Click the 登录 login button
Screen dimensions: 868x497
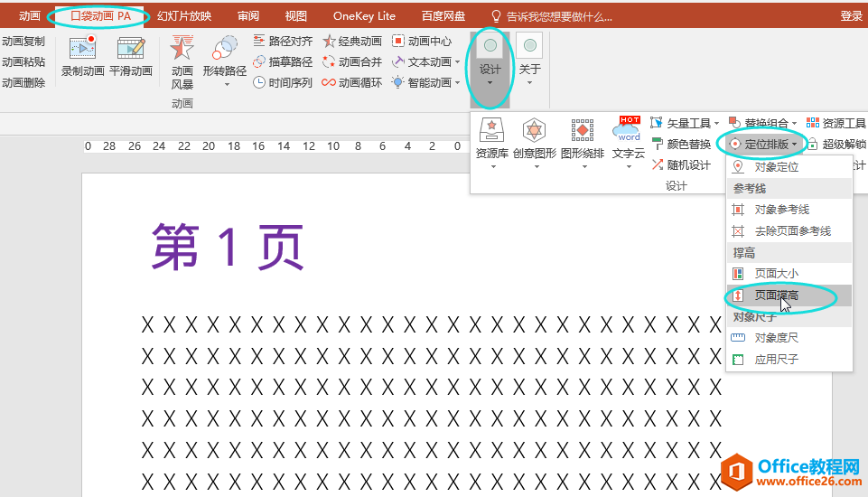click(851, 16)
